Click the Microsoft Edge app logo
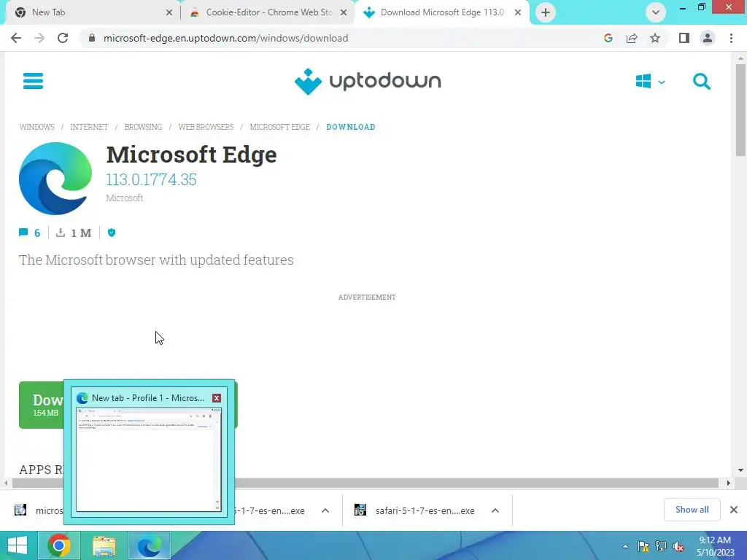 [55, 179]
